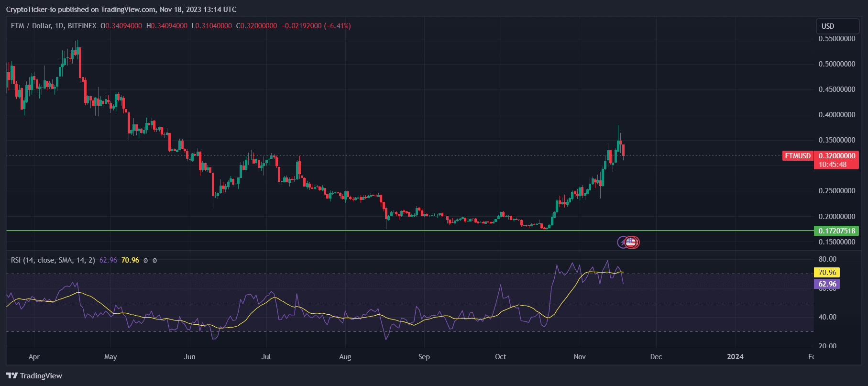Click the published-on-TradingView header text

pyautogui.click(x=121, y=10)
